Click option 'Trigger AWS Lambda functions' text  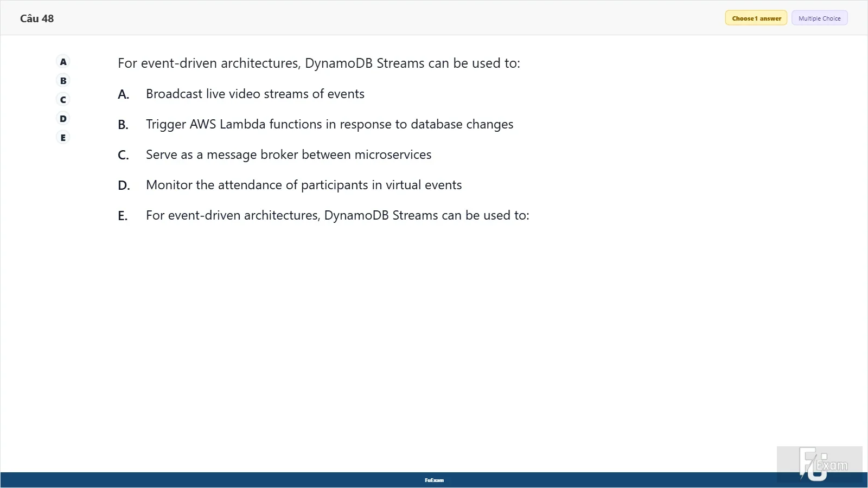329,125
